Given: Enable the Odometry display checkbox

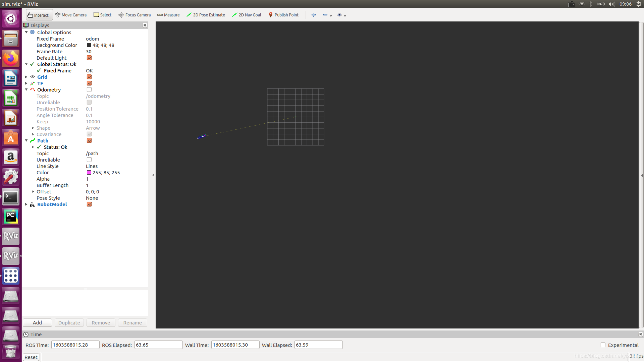Looking at the screenshot, I should pos(89,90).
